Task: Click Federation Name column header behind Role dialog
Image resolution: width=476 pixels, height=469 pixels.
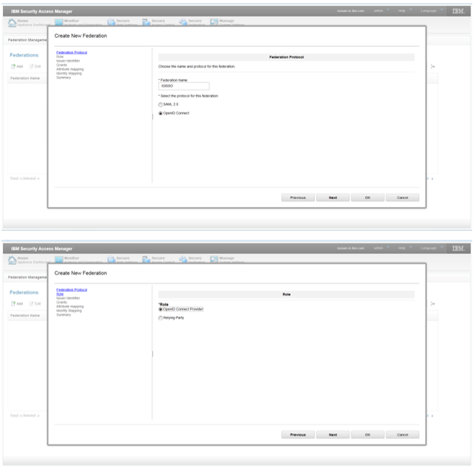Action: point(25,315)
